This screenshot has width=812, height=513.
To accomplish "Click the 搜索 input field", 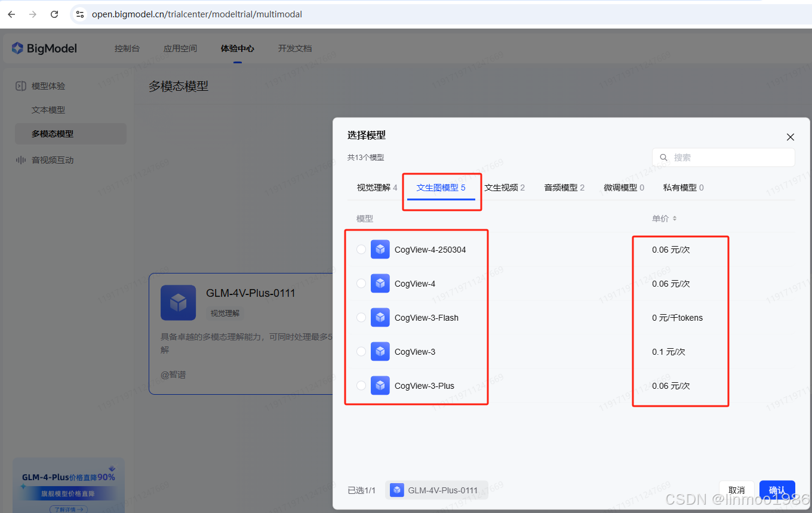I will pos(724,158).
